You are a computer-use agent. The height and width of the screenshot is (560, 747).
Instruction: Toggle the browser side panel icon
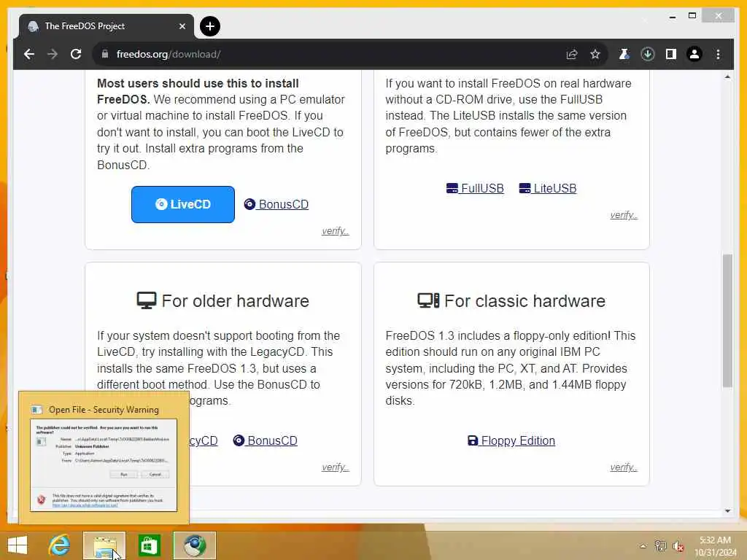(x=671, y=54)
